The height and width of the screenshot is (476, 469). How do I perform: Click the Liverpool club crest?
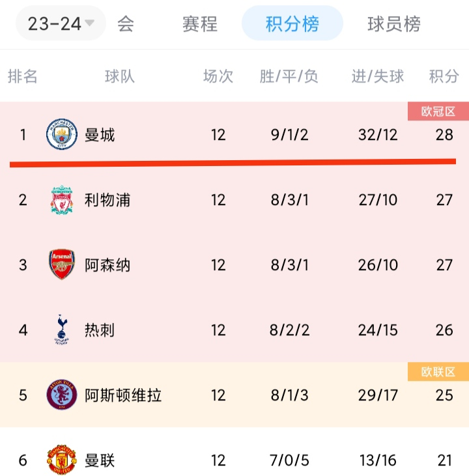(62, 200)
